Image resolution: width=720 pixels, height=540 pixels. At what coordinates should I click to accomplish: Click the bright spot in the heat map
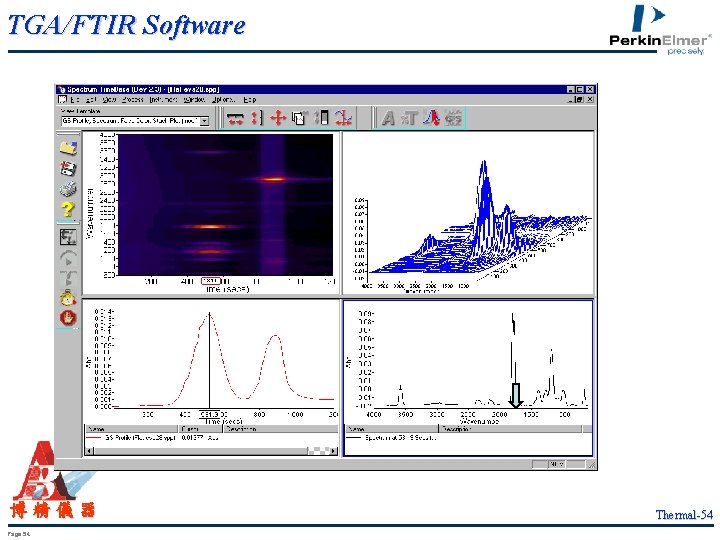pyautogui.click(x=273, y=180)
